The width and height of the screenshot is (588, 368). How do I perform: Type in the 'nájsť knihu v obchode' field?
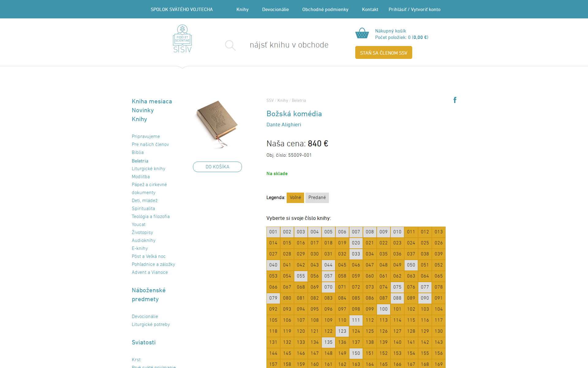289,45
